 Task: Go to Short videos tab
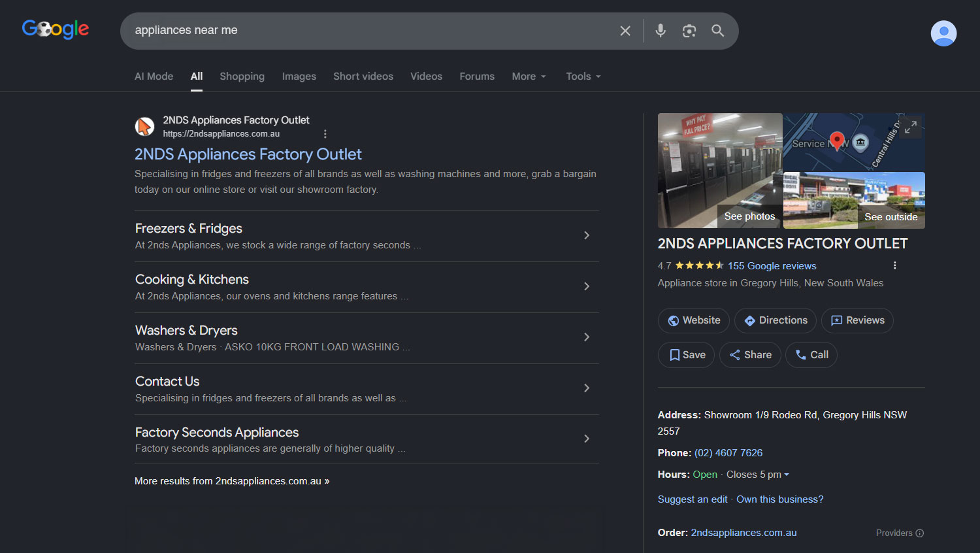click(363, 76)
